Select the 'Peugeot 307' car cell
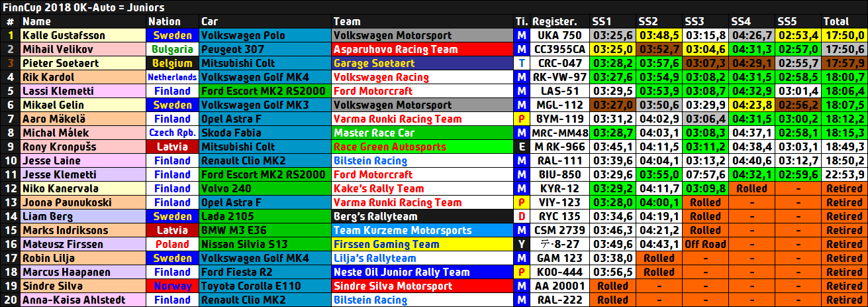This screenshot has width=868, height=307. click(x=264, y=49)
